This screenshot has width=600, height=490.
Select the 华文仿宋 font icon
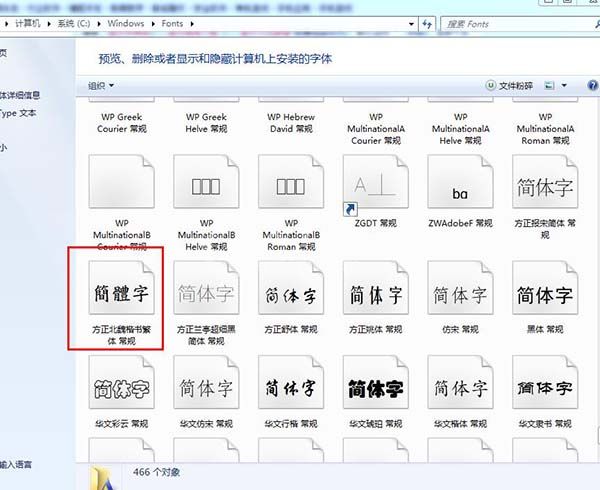click(206, 382)
